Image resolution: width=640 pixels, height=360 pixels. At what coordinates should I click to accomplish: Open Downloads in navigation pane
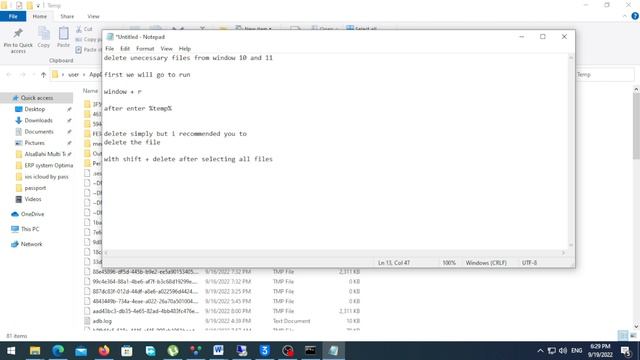click(38, 120)
